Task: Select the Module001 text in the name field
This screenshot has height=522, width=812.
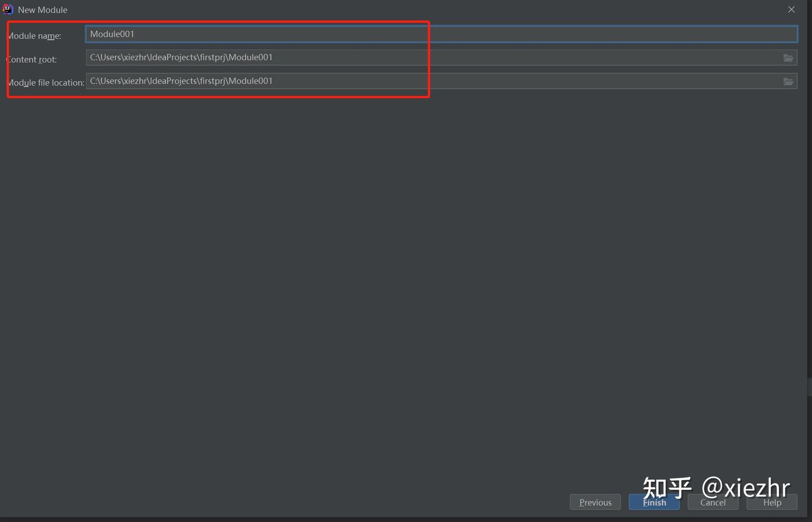Action: (x=112, y=34)
